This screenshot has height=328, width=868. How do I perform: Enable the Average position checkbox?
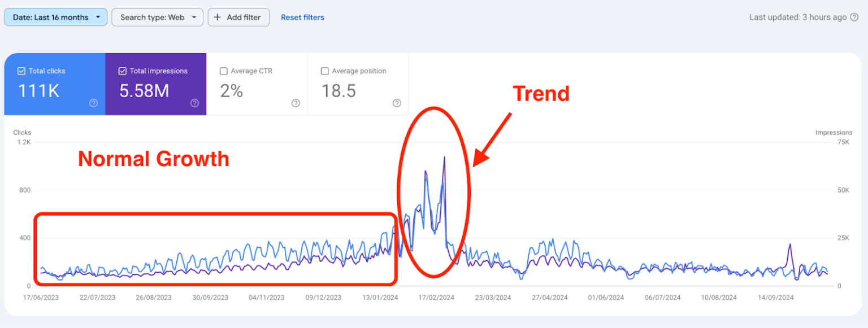tap(324, 71)
